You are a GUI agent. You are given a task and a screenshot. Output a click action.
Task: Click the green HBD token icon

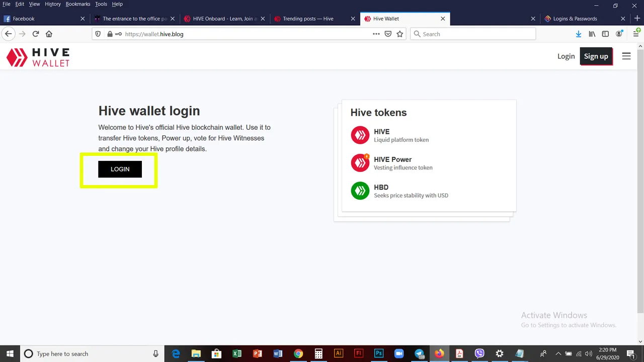[360, 191]
